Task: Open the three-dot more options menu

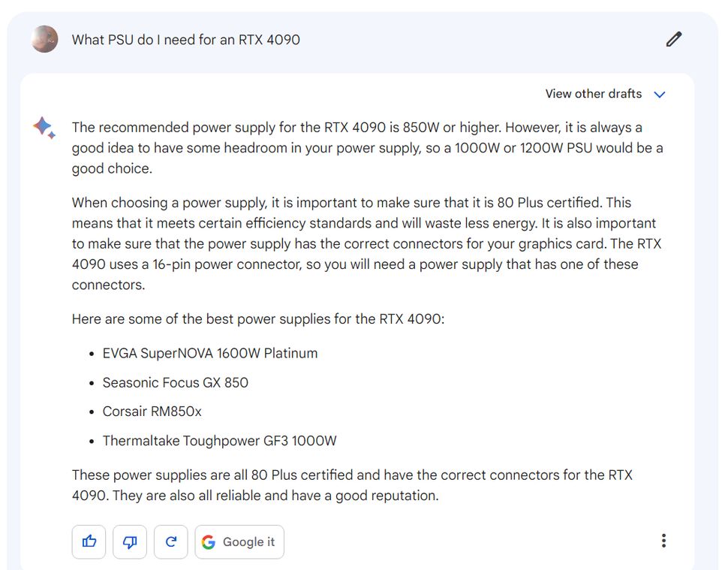Action: click(663, 541)
